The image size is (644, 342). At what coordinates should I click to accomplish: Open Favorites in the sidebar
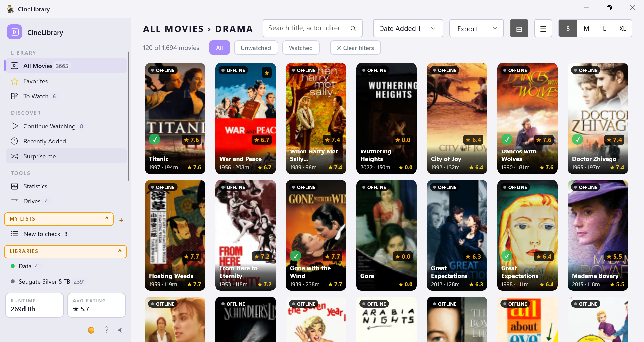click(66, 81)
